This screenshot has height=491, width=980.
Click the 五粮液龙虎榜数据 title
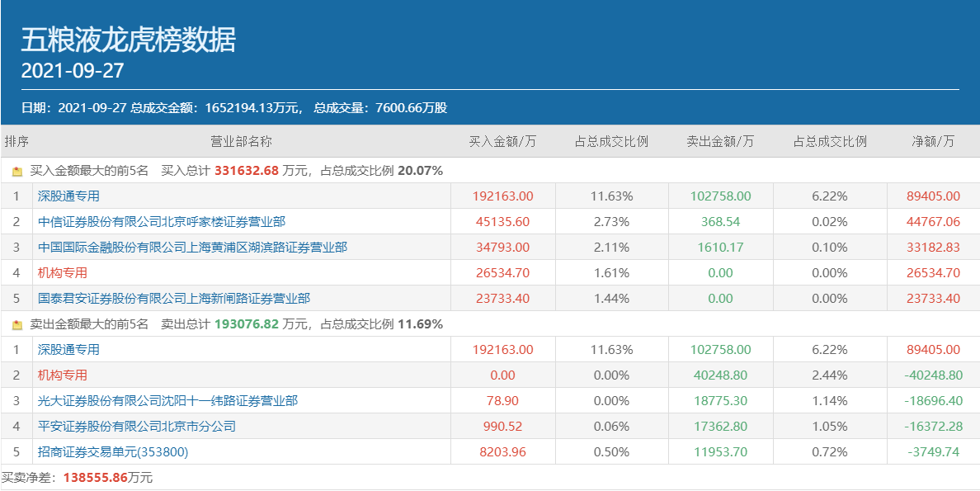click(x=129, y=40)
